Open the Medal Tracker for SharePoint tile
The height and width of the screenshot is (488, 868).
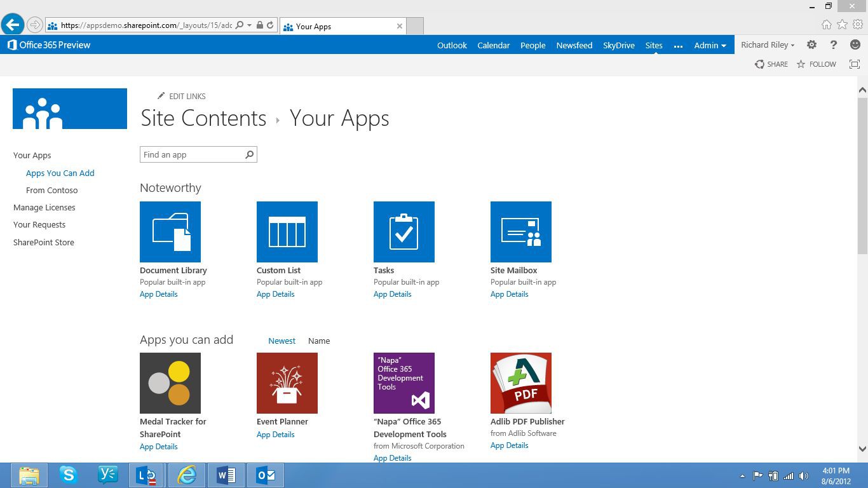pos(170,383)
